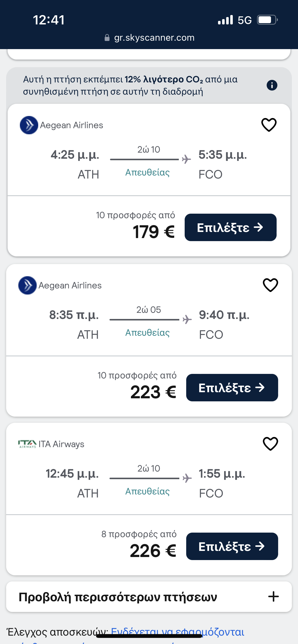Select the 223 € flight offer

pyautogui.click(x=232, y=388)
